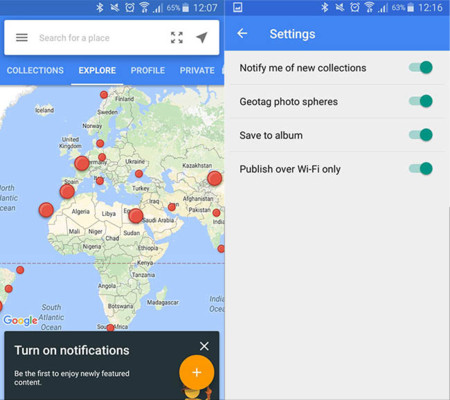The height and width of the screenshot is (400, 450).
Task: Toggle Save to album switch
Action: click(x=421, y=135)
